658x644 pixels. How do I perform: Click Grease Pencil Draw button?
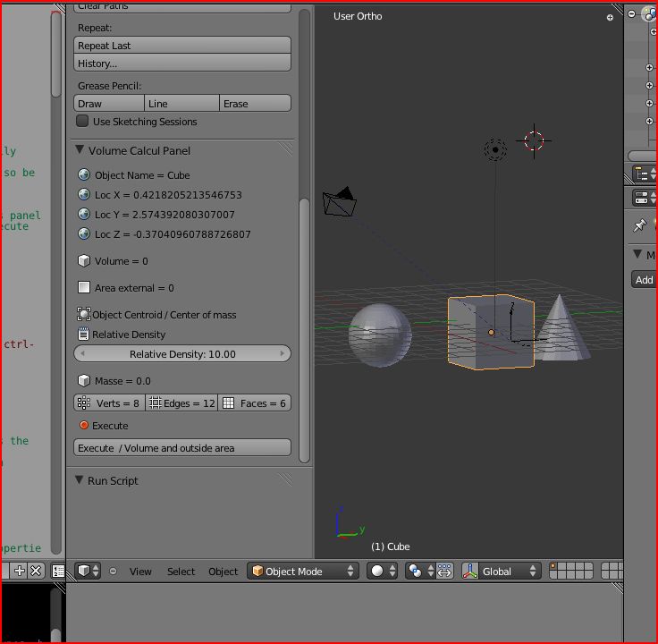coord(109,103)
